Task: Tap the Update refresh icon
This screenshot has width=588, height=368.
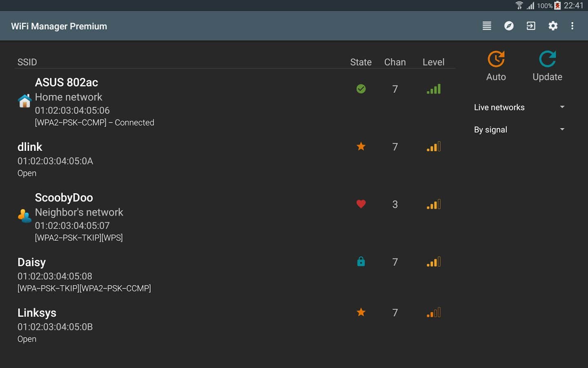Action: 547,60
